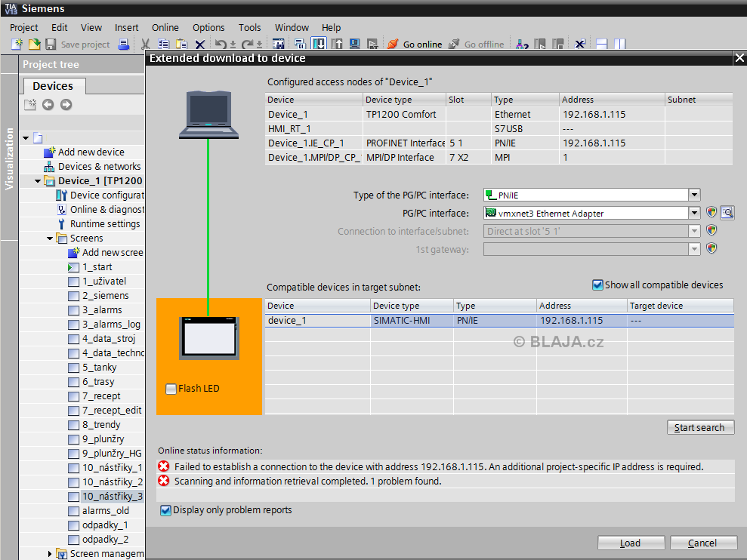The width and height of the screenshot is (747, 560).
Task: Click the failed connection error message line
Action: point(446,466)
